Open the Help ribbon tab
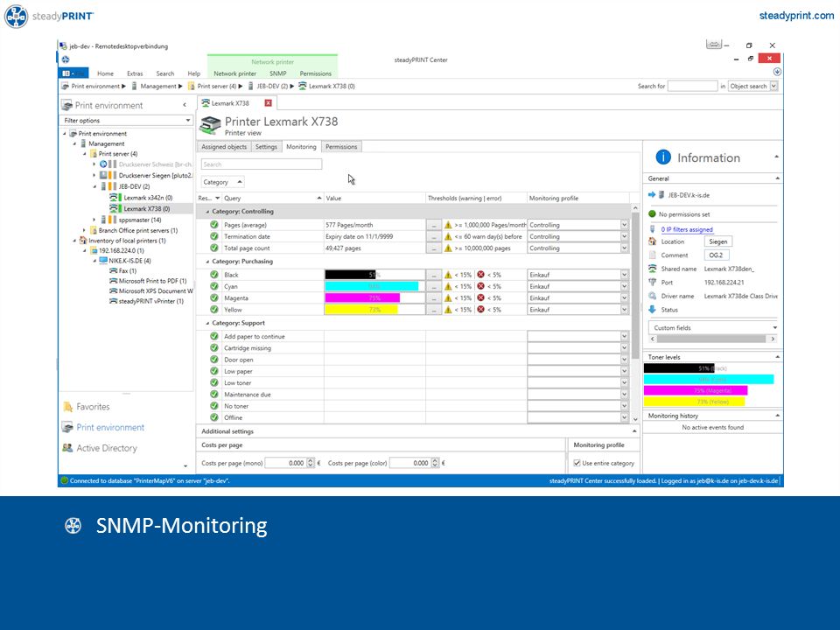840x630 pixels. click(x=193, y=73)
